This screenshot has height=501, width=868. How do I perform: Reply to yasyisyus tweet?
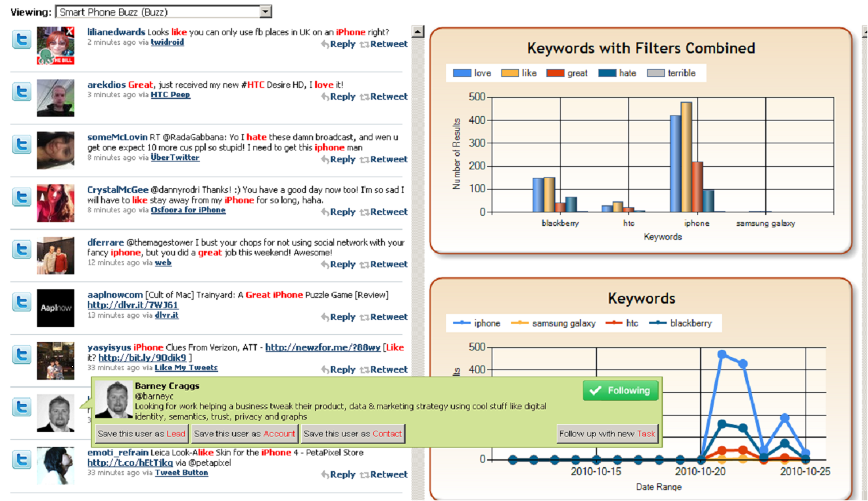tap(338, 369)
